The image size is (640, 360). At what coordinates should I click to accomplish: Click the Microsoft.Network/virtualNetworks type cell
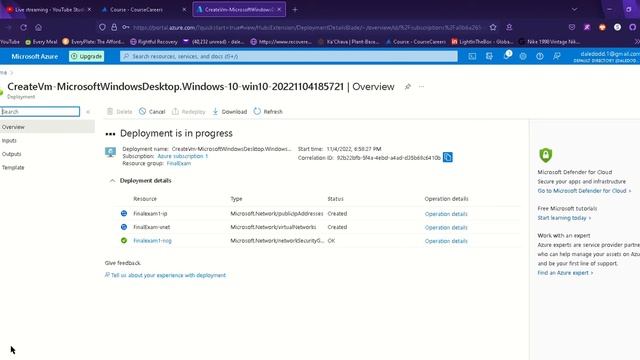(x=273, y=227)
